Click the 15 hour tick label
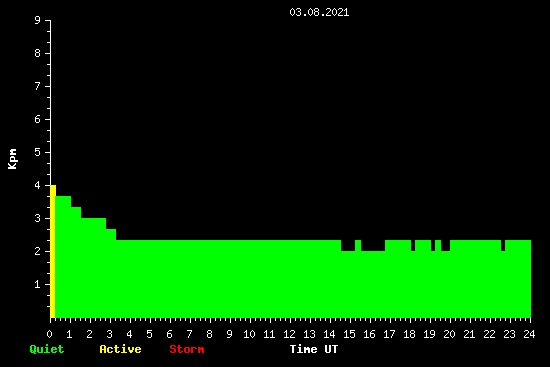The height and width of the screenshot is (367, 550). 349,334
